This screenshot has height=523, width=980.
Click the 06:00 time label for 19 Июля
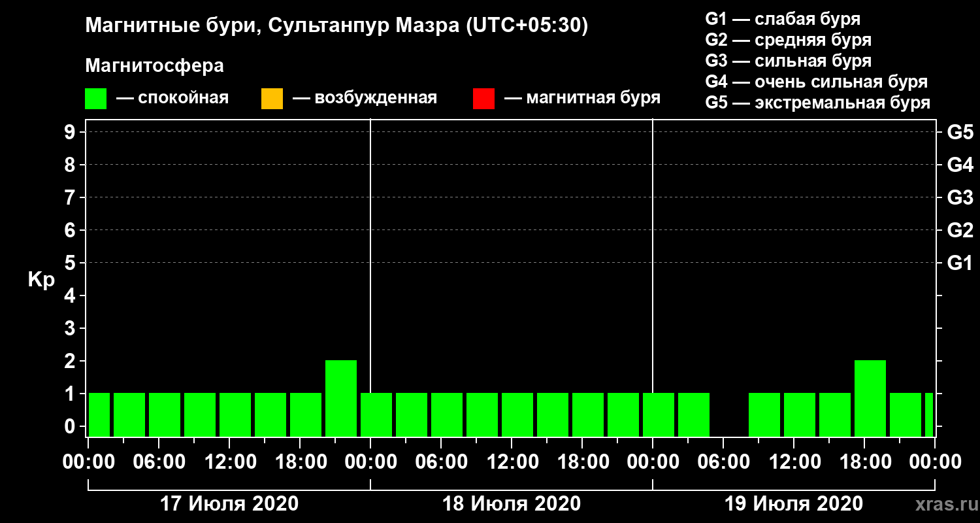[x=723, y=462]
